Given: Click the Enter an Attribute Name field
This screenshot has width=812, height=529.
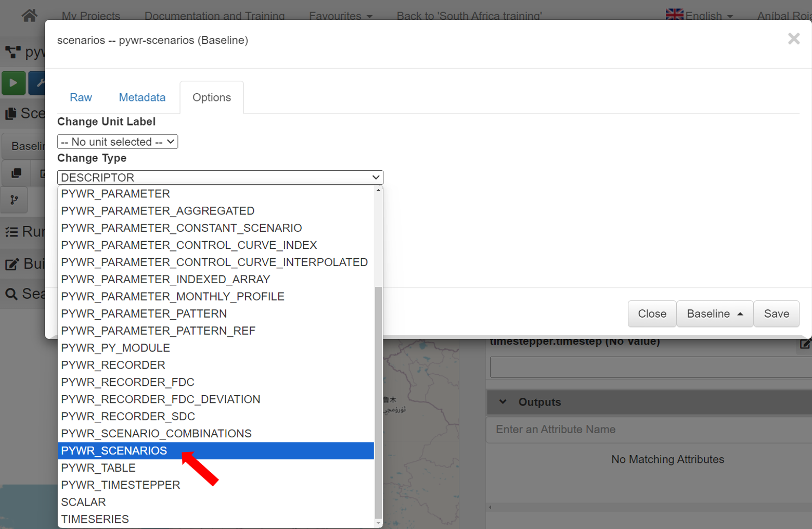Looking at the screenshot, I should [645, 430].
